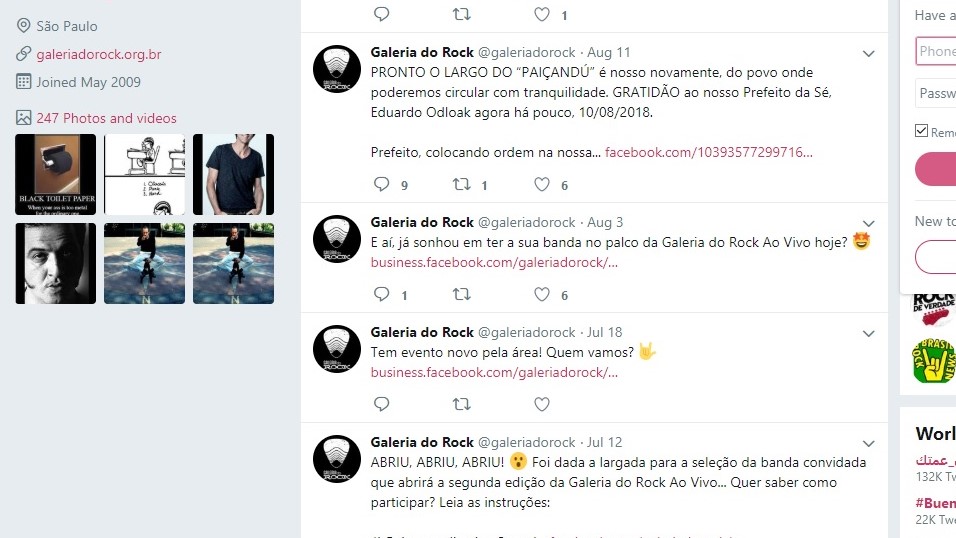This screenshot has width=956, height=538.
Task: Expand the Jul 12 tweet options chevron
Action: [x=868, y=443]
